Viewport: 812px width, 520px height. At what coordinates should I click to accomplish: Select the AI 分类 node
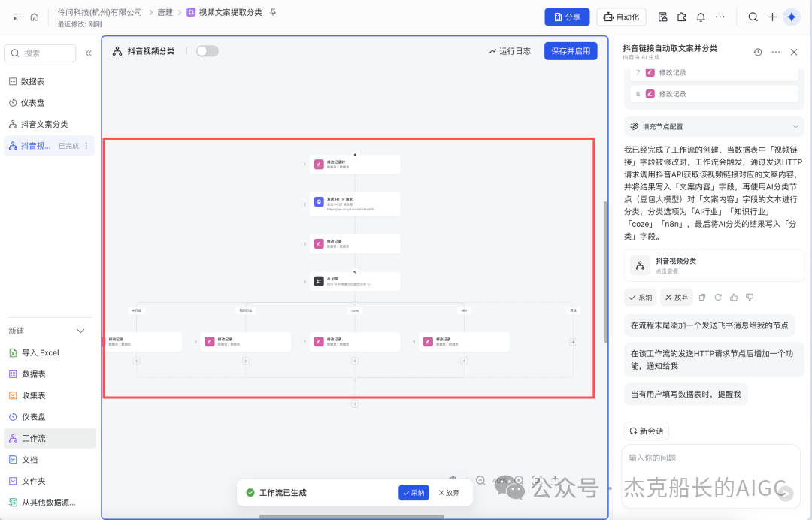click(355, 281)
